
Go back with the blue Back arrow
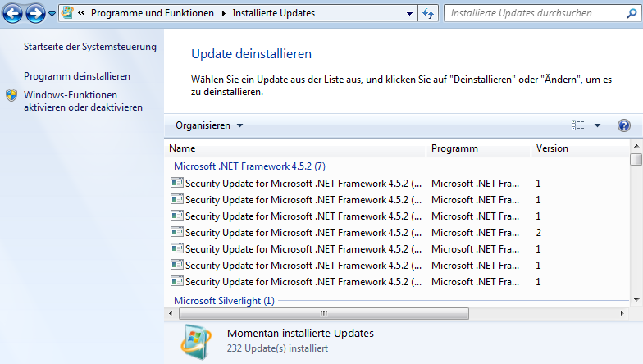(x=13, y=13)
